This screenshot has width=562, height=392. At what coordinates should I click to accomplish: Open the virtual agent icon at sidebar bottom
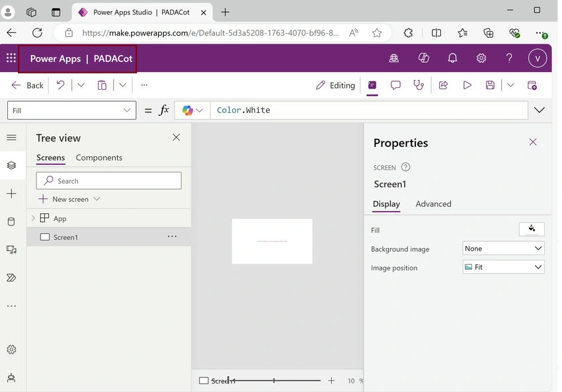pyautogui.click(x=11, y=377)
